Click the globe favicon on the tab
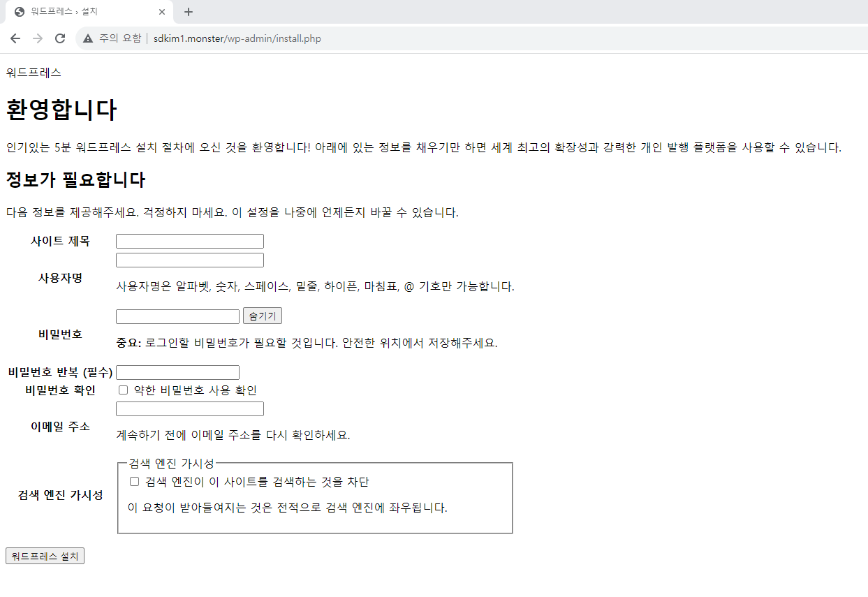868x597 pixels. point(20,12)
